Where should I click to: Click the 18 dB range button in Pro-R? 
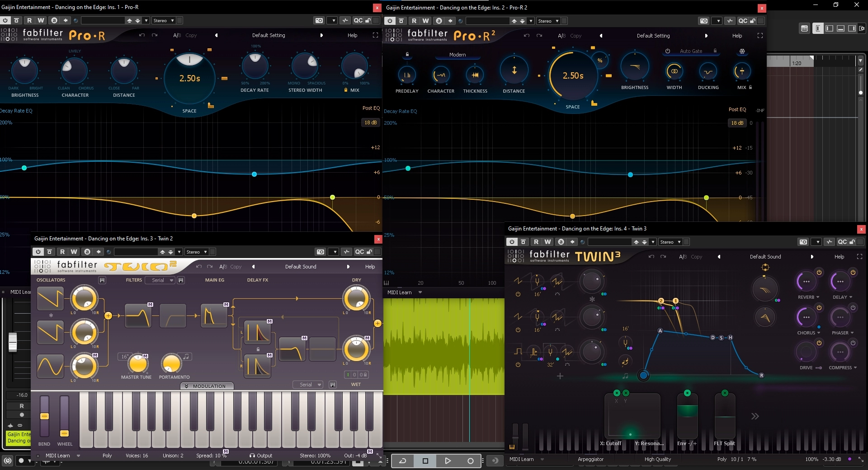click(371, 122)
